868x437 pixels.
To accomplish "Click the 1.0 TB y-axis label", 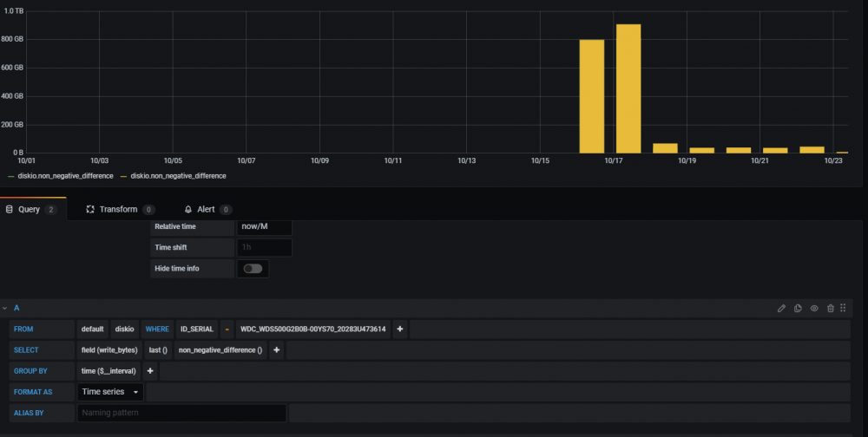I will [x=13, y=11].
